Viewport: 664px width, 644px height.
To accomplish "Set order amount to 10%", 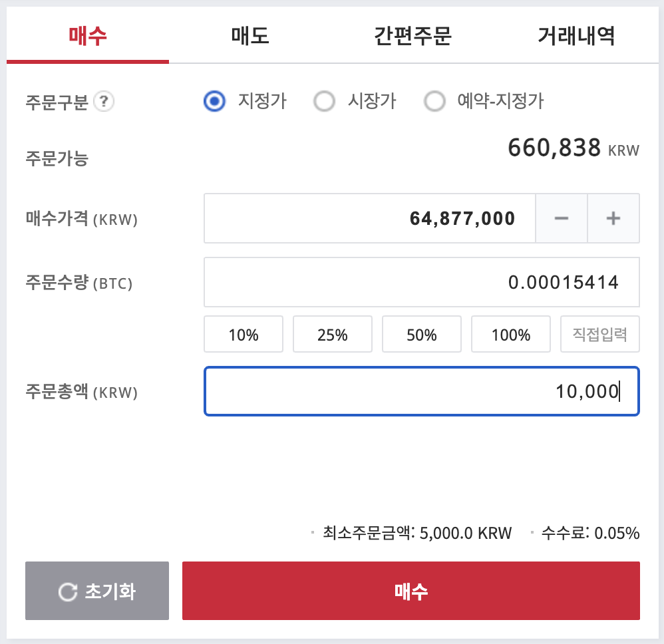I will [x=243, y=334].
